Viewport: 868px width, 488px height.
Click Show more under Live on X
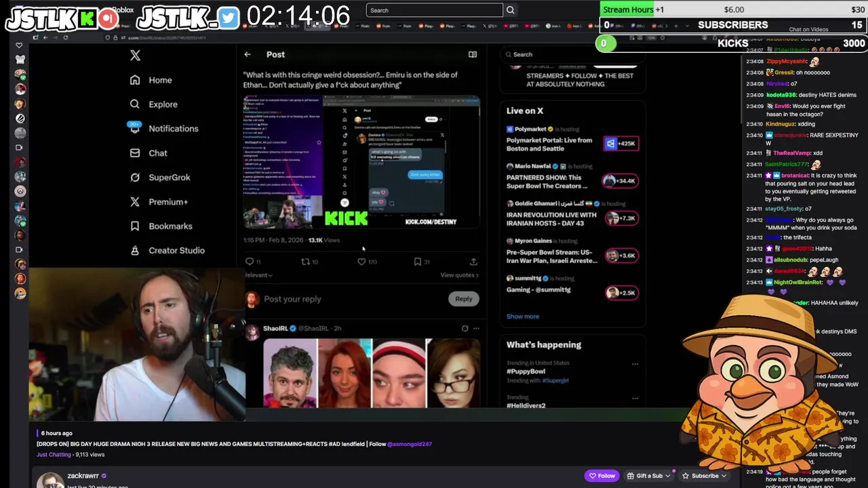(523, 317)
